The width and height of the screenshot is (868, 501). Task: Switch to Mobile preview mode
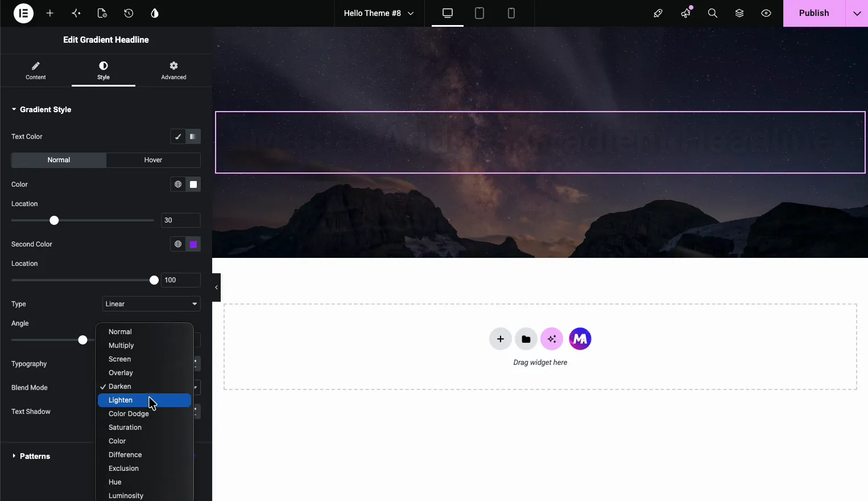click(x=511, y=13)
